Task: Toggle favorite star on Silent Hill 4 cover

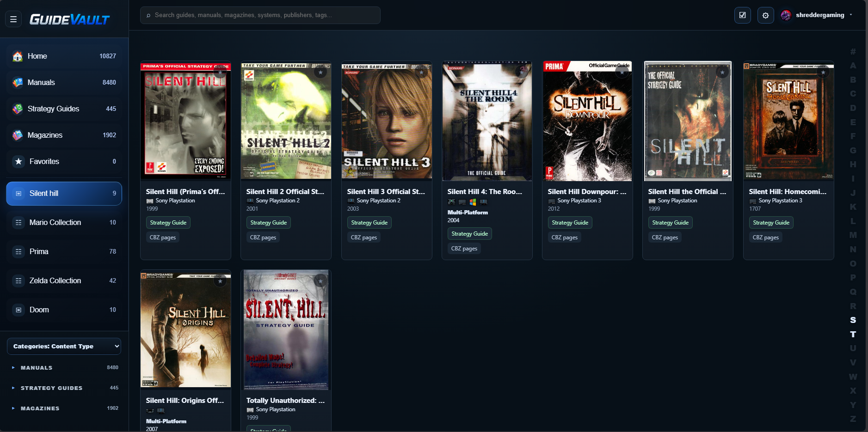Action: (x=522, y=73)
